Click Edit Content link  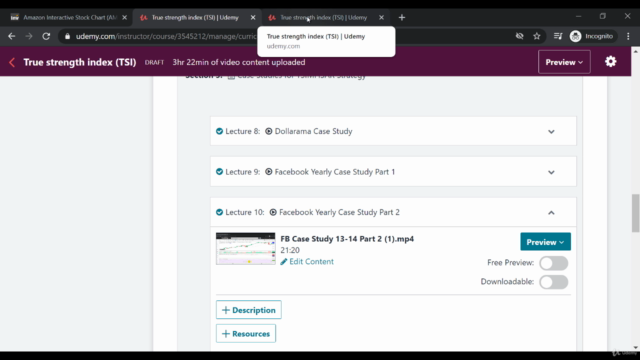click(x=311, y=262)
